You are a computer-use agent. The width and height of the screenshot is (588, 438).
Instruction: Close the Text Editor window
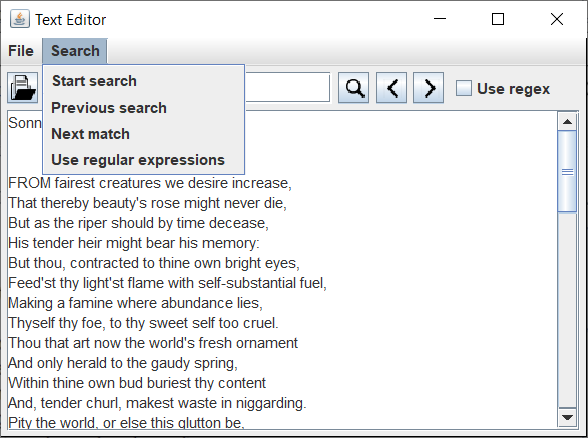(x=557, y=19)
